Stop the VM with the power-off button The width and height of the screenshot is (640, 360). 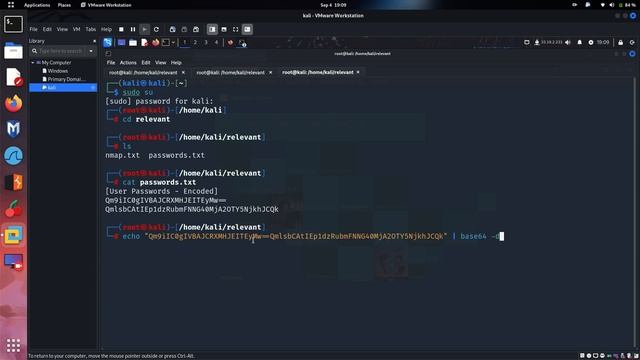(121, 29)
